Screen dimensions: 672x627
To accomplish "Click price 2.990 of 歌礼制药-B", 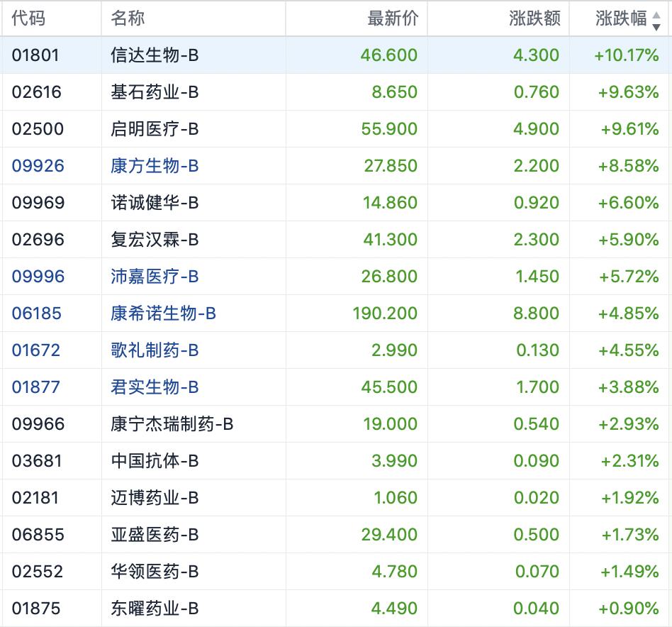I will 394,350.
